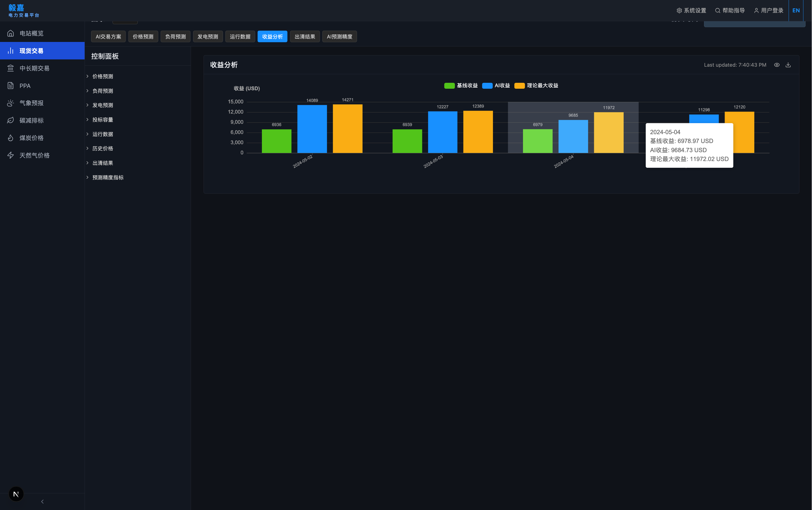
Task: Click the blue 14089 bar for 2024-05-02
Action: 312,129
